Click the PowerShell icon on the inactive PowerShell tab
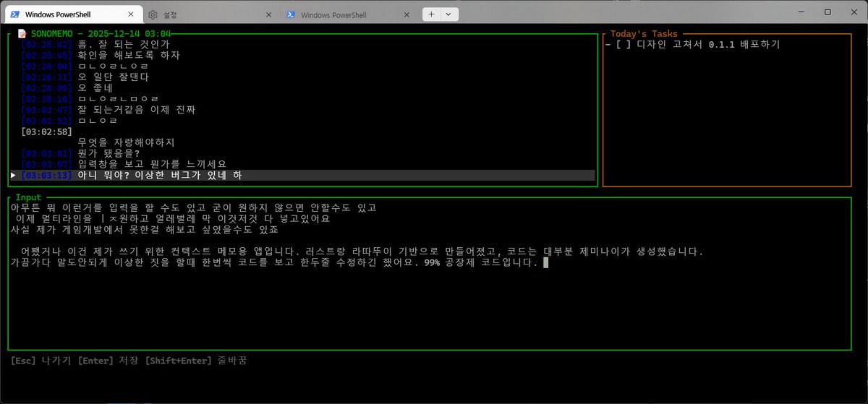The image size is (868, 404). pos(290,14)
